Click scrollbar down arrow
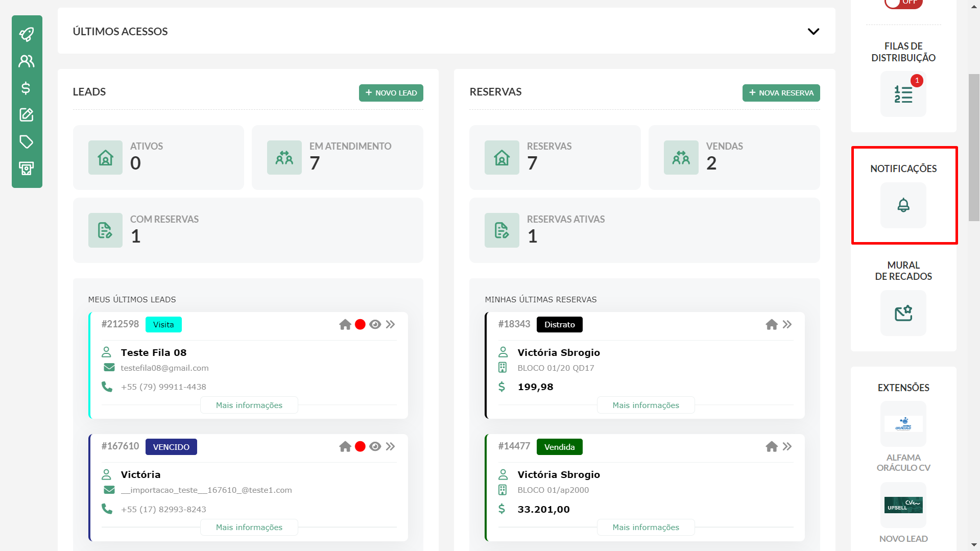 (x=974, y=545)
